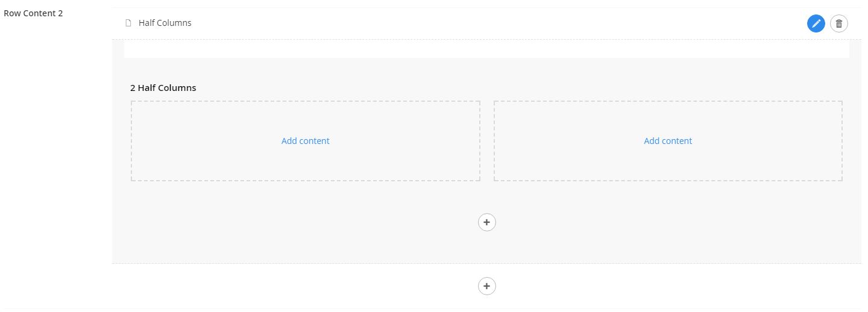Click the 2 Half Columns heading
The height and width of the screenshot is (312, 868).
coord(163,88)
